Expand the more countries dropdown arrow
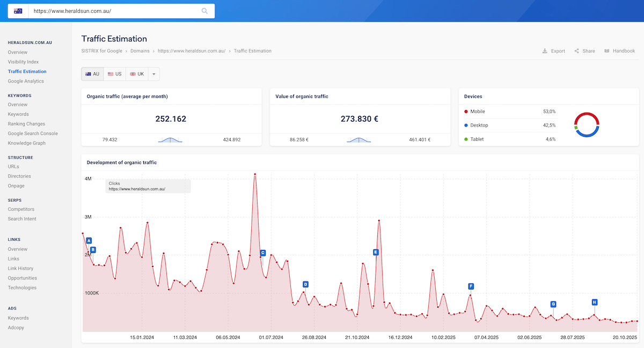This screenshot has width=644, height=348. click(x=153, y=74)
